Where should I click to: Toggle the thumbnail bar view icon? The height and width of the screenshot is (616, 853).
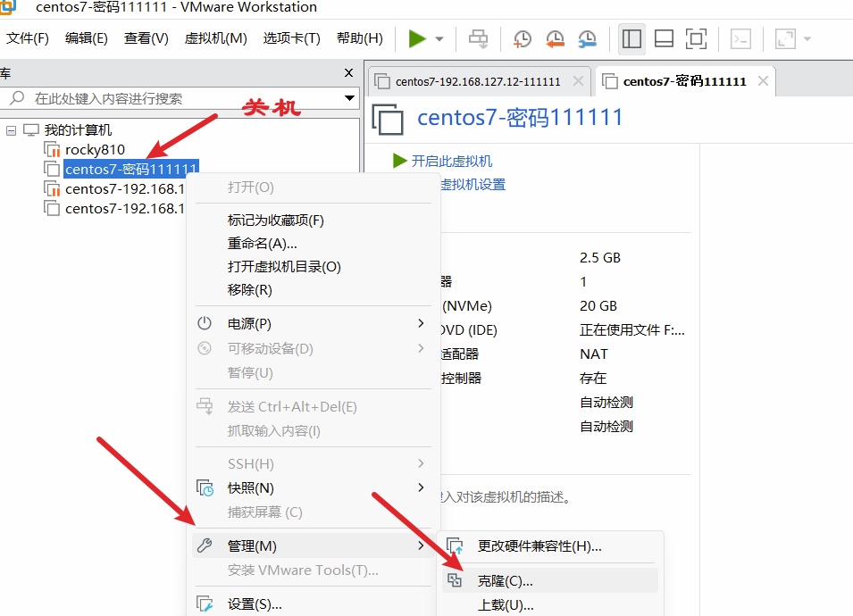[x=664, y=39]
